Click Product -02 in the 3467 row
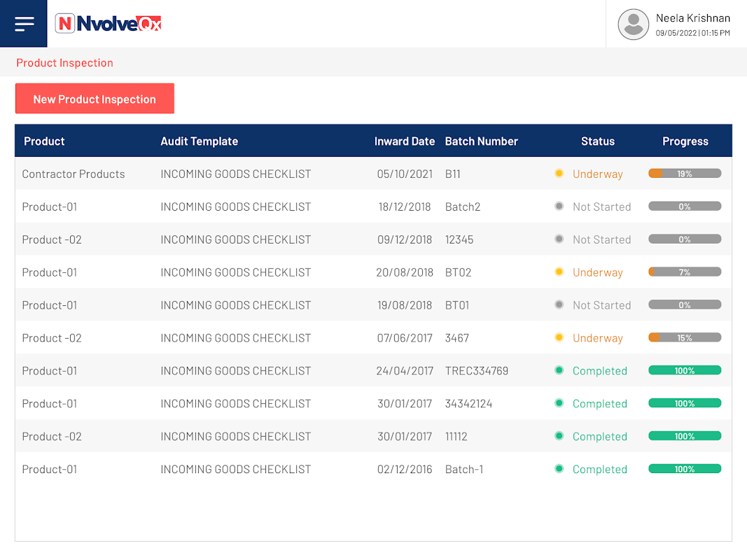 [51, 339]
